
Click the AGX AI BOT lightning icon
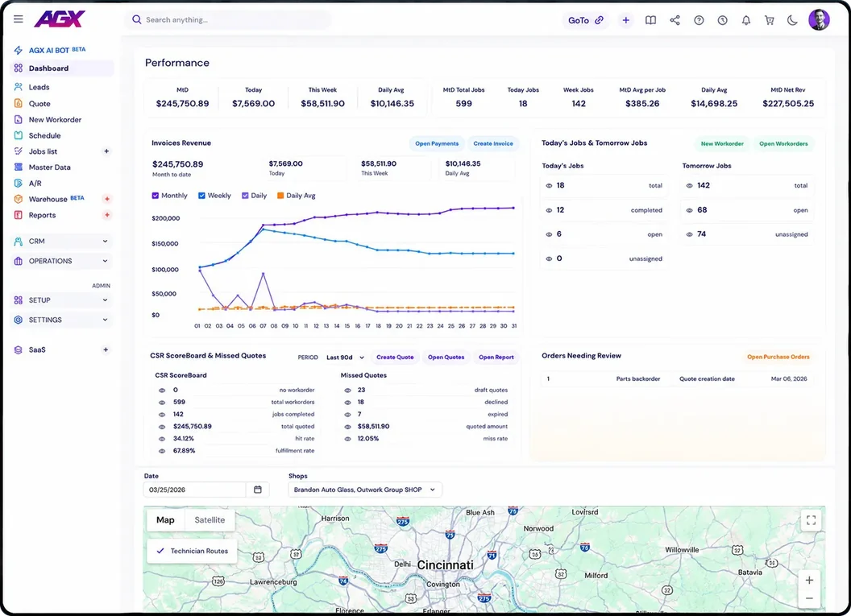(x=19, y=51)
